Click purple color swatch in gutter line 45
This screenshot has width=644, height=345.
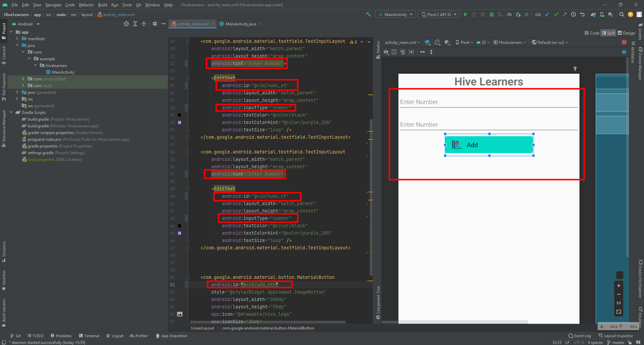[180, 233]
